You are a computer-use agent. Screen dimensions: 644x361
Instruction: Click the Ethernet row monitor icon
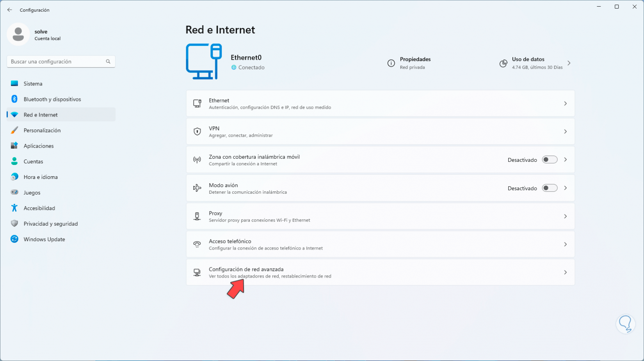[x=197, y=104]
